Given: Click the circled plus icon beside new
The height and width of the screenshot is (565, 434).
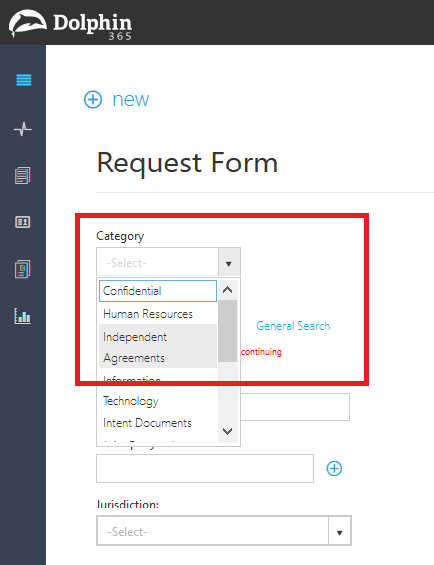Looking at the screenshot, I should tap(93, 99).
